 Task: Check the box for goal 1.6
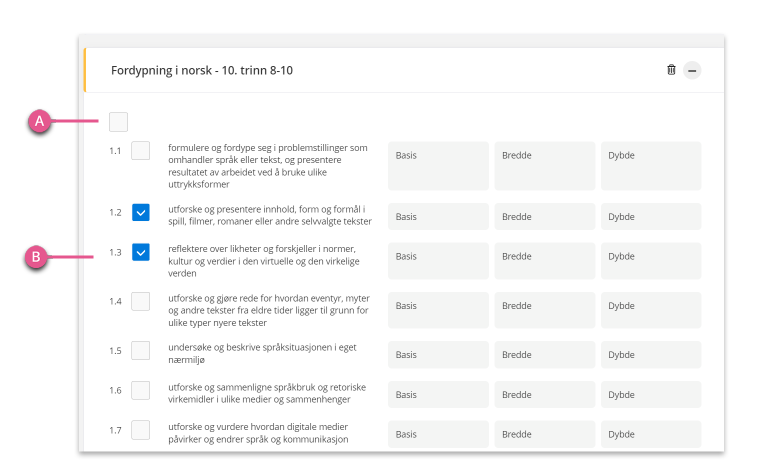[140, 390]
